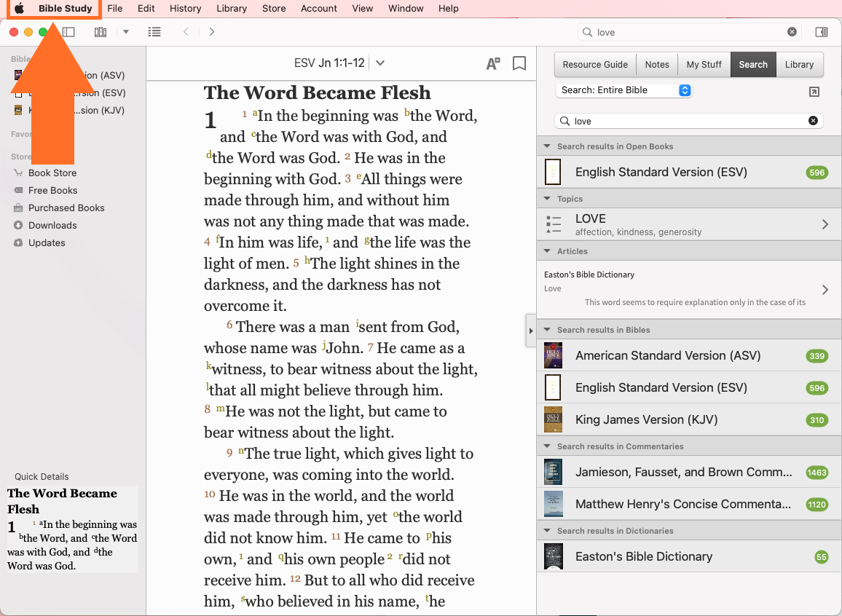Screen dimensions: 842x616
Task: Open the Library menu
Action: pos(232,9)
